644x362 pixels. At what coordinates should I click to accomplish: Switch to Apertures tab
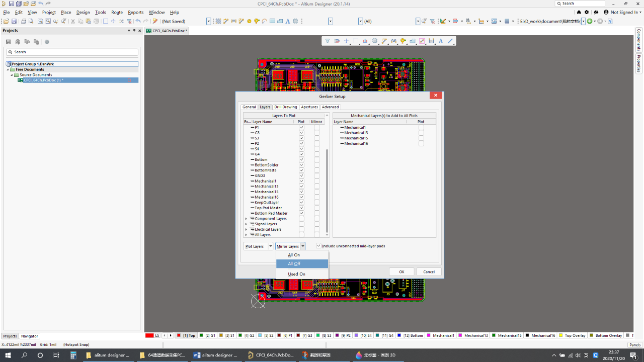[x=309, y=107]
